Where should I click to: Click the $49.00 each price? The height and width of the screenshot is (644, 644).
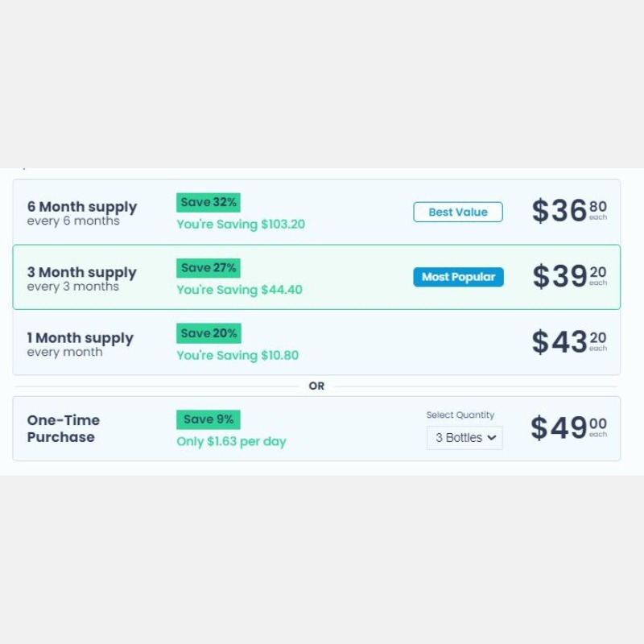click(569, 427)
